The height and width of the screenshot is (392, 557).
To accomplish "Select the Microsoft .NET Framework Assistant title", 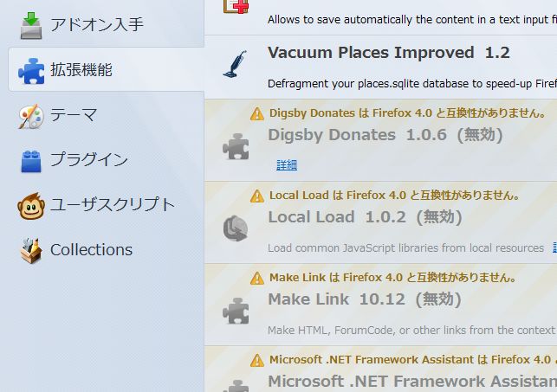I will [x=412, y=382].
